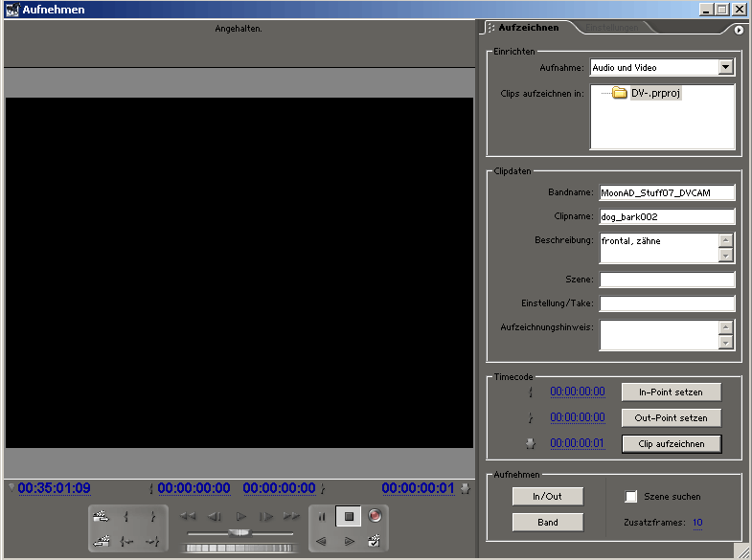Click the Aufzeichnungshinweis text area
This screenshot has height=560, width=752.
click(658, 335)
